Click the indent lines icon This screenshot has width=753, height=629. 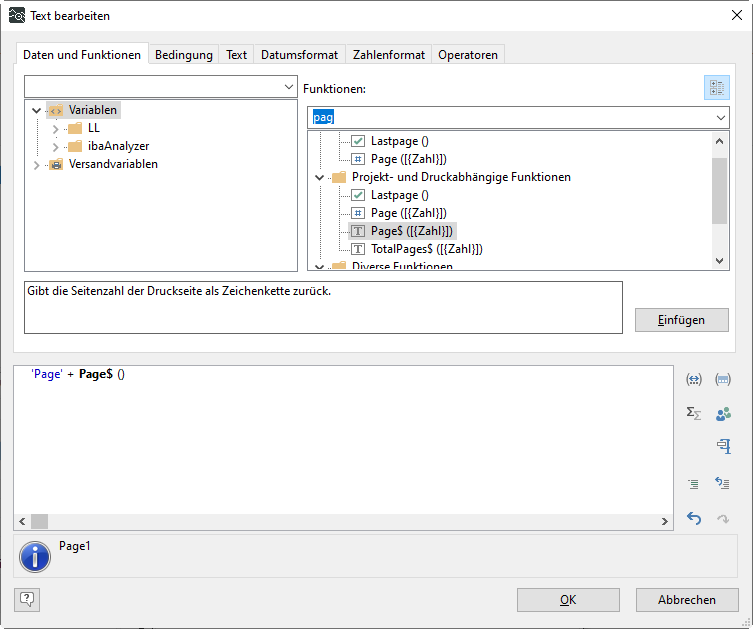pos(693,484)
